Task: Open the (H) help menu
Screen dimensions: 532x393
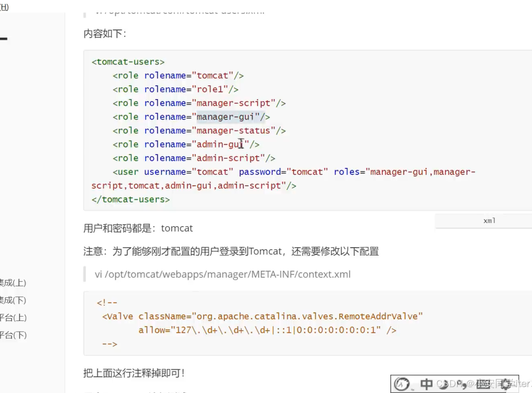Action: 4,7
